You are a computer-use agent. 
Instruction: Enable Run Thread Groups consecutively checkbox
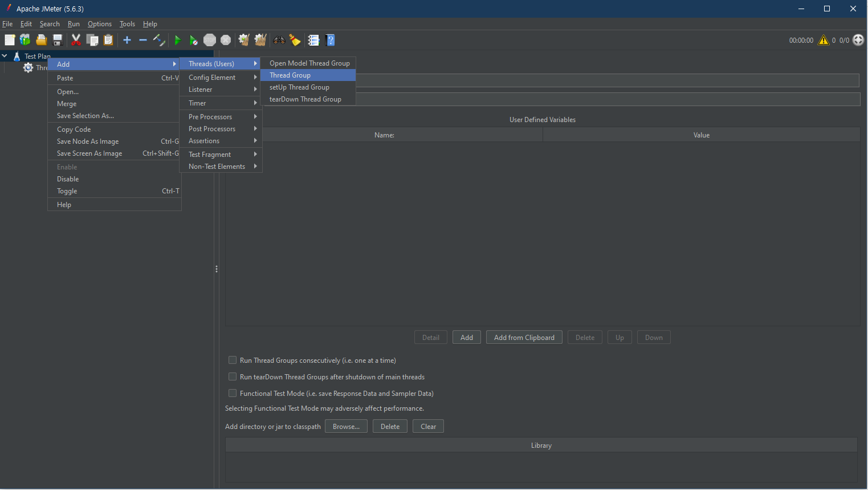click(x=233, y=360)
